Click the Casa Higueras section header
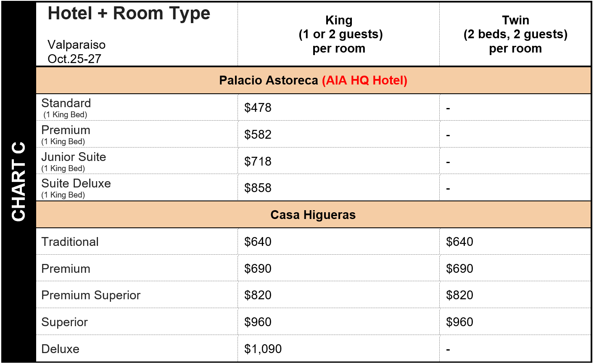Viewport: 594px width, 364px height. (x=313, y=215)
